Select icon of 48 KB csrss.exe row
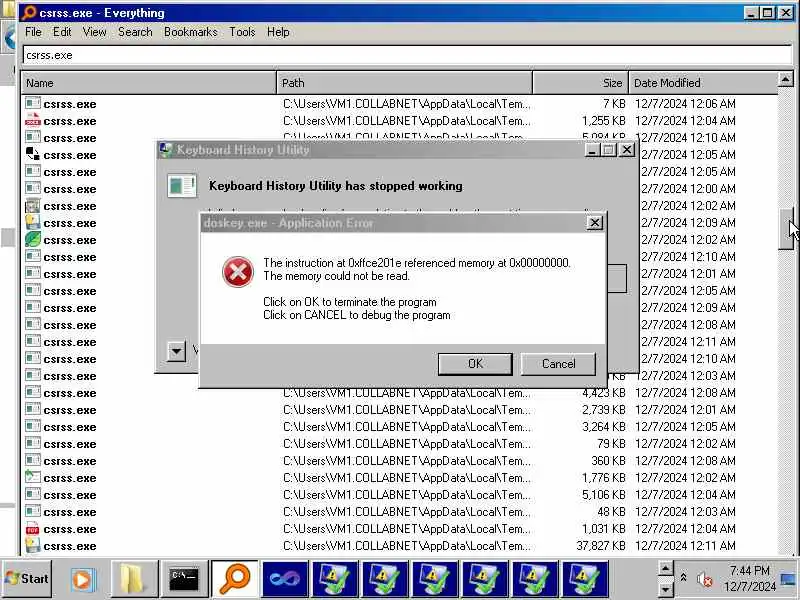 click(33, 512)
